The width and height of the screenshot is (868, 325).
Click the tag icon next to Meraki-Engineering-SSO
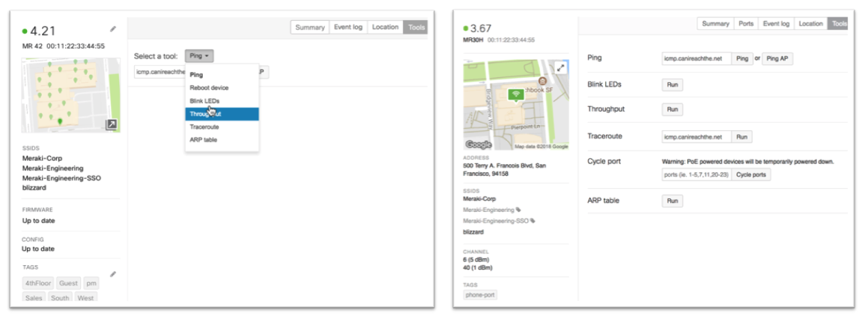(535, 222)
